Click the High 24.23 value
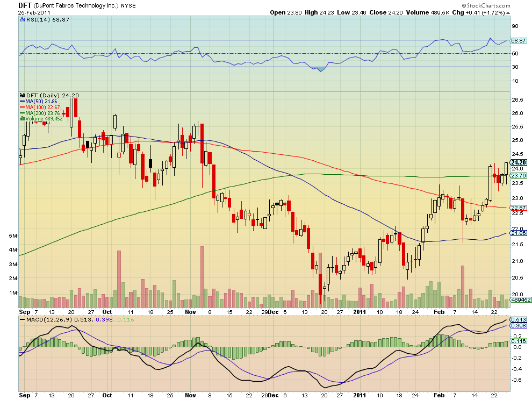 [x=319, y=12]
